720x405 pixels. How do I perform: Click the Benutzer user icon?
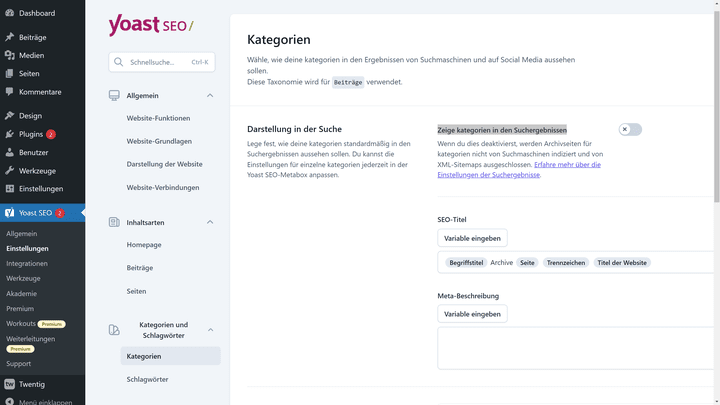(10, 152)
